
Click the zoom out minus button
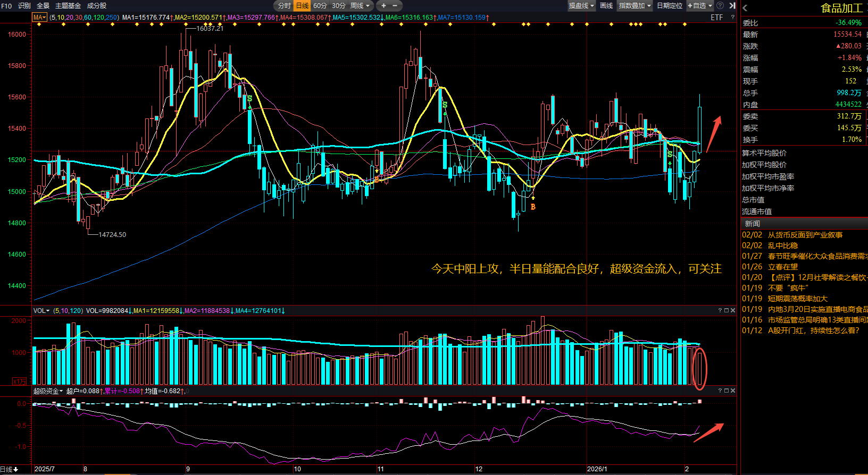[x=395, y=6]
